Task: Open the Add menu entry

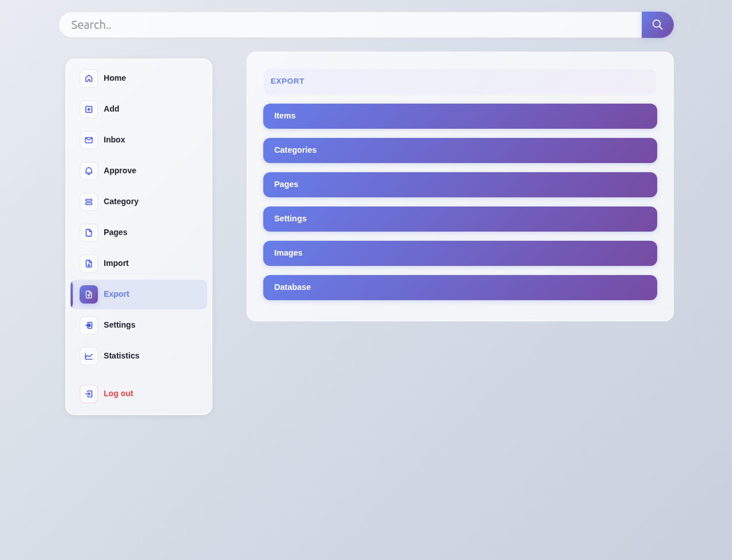Action: click(x=111, y=109)
